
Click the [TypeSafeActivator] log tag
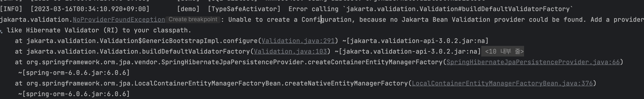point(244,9)
